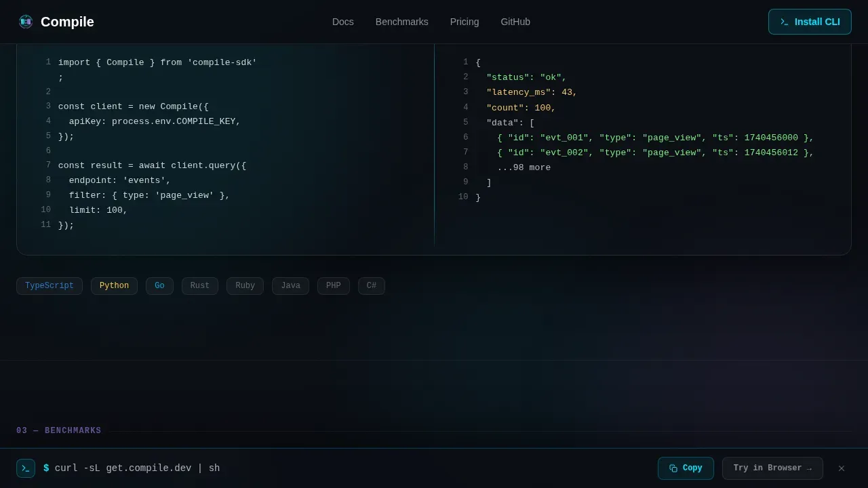Open the GitHub link
Viewport: 868px width, 488px height.
pyautogui.click(x=515, y=22)
